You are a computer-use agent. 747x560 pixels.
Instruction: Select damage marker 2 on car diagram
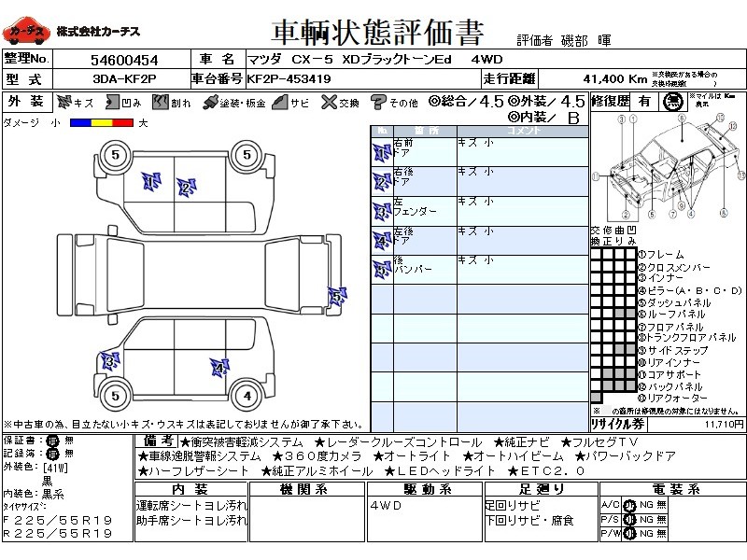(186, 188)
